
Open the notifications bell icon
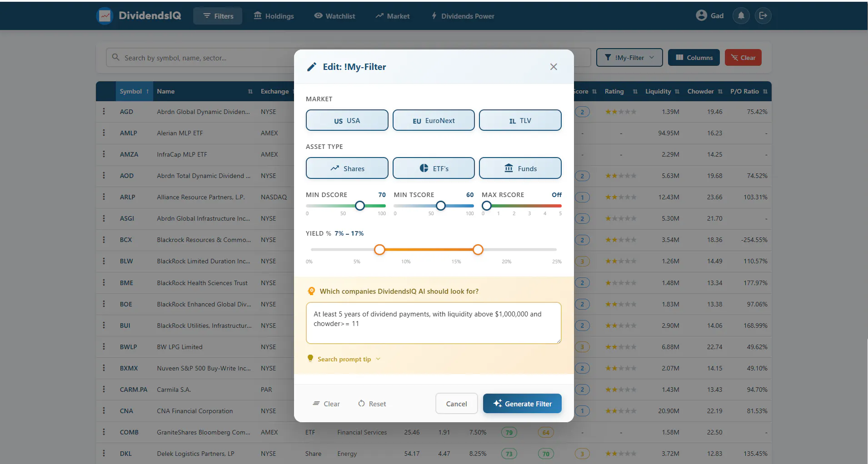pos(741,16)
